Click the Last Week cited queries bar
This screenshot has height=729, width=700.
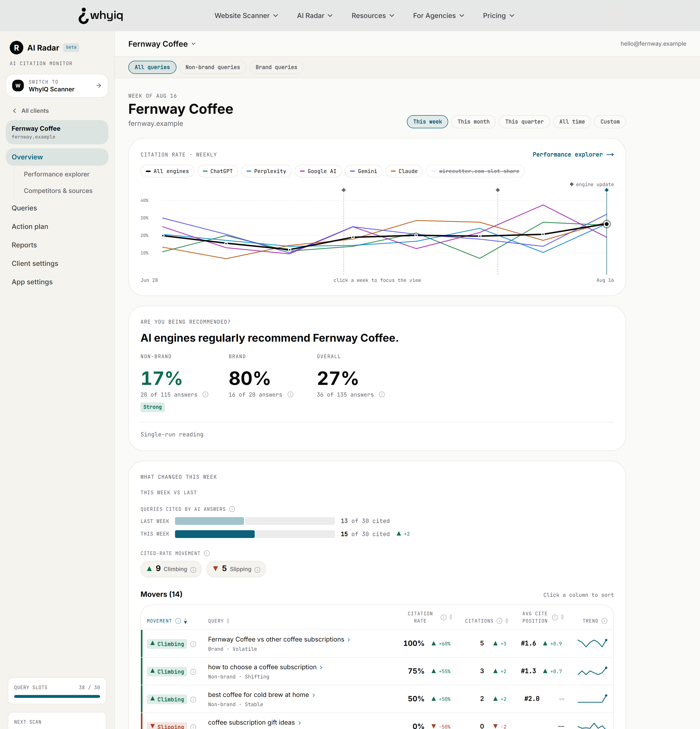pos(255,521)
